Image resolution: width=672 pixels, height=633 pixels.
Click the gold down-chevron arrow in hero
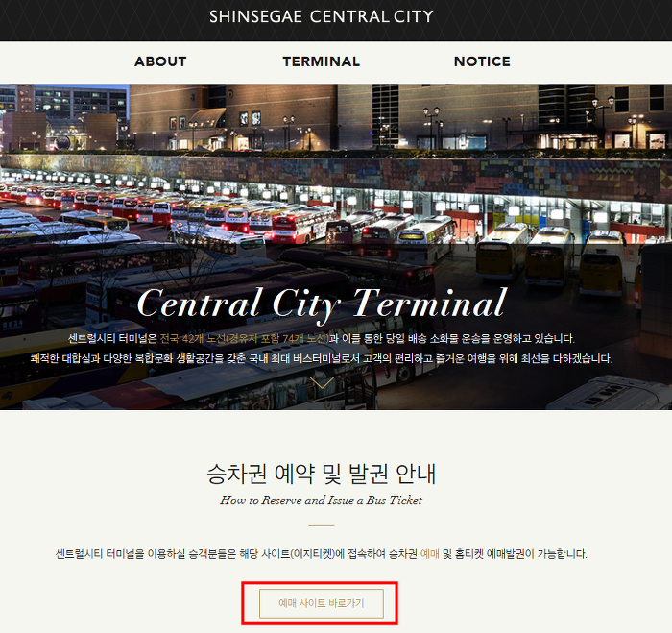click(x=322, y=382)
